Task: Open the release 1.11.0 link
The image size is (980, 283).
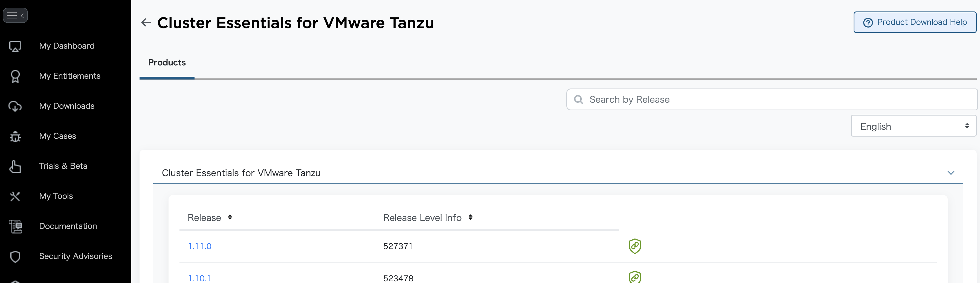Action: coord(200,246)
